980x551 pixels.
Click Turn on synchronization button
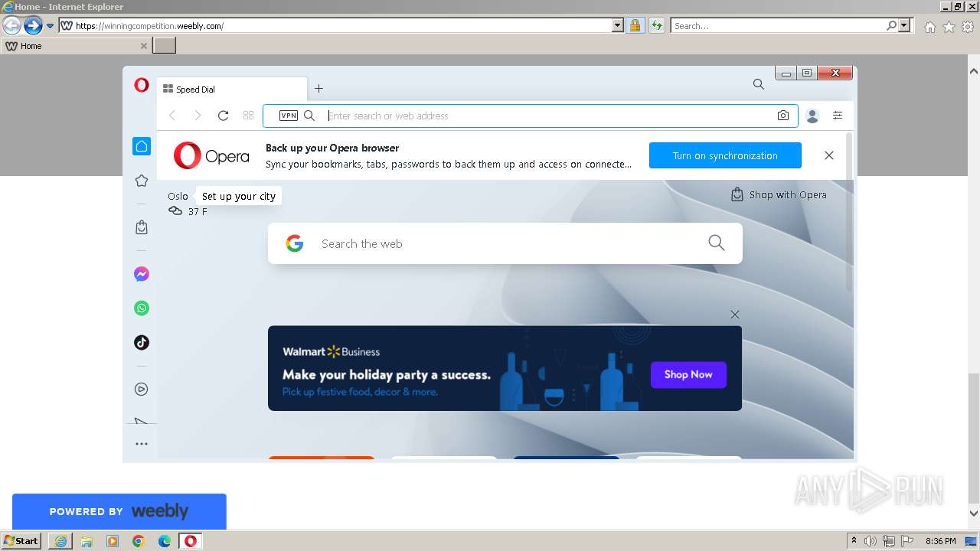pos(725,155)
